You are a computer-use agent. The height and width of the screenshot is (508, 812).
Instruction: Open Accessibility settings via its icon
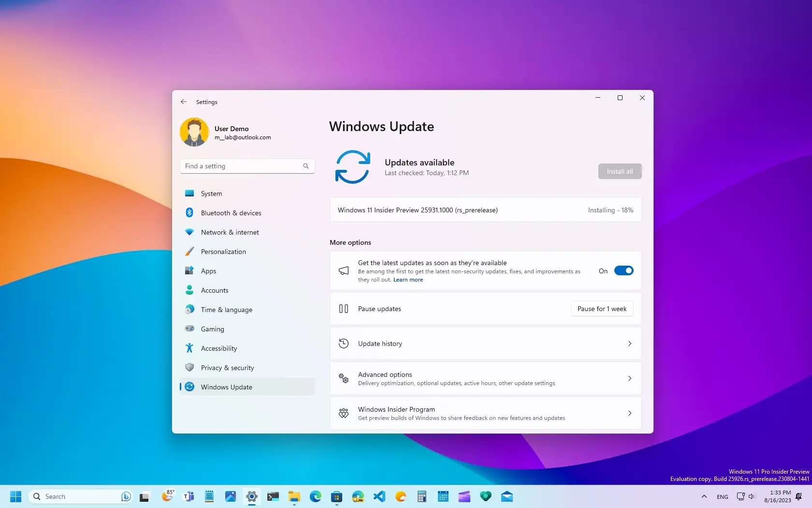189,348
